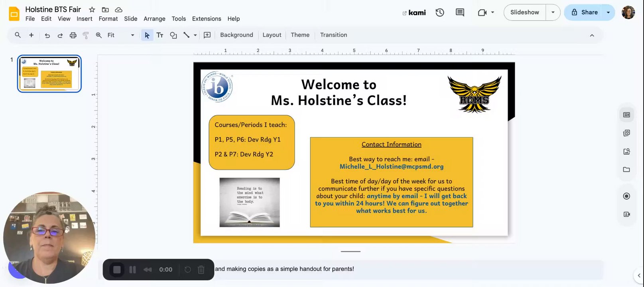Open the shape insert tool
This screenshot has width=644, height=287.
(x=173, y=35)
